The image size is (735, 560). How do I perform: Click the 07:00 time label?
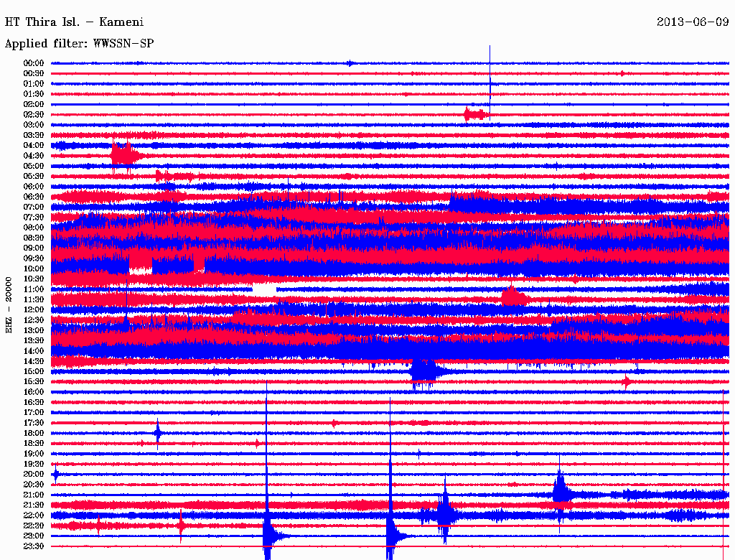34,207
